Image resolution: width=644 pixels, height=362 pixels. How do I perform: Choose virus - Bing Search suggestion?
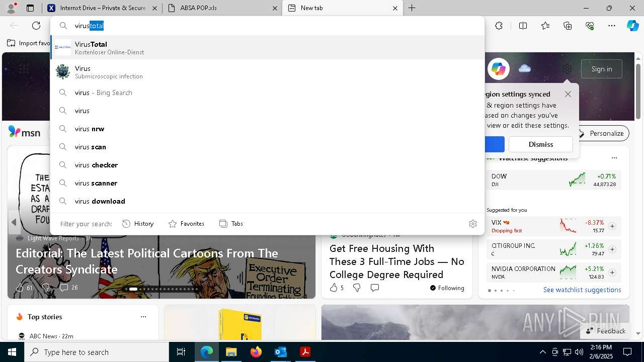point(267,93)
